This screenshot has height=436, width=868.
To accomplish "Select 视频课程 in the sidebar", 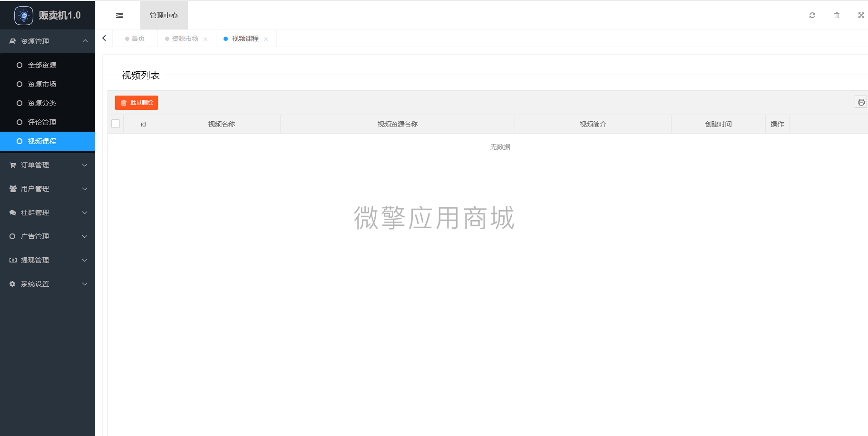I will [x=48, y=141].
